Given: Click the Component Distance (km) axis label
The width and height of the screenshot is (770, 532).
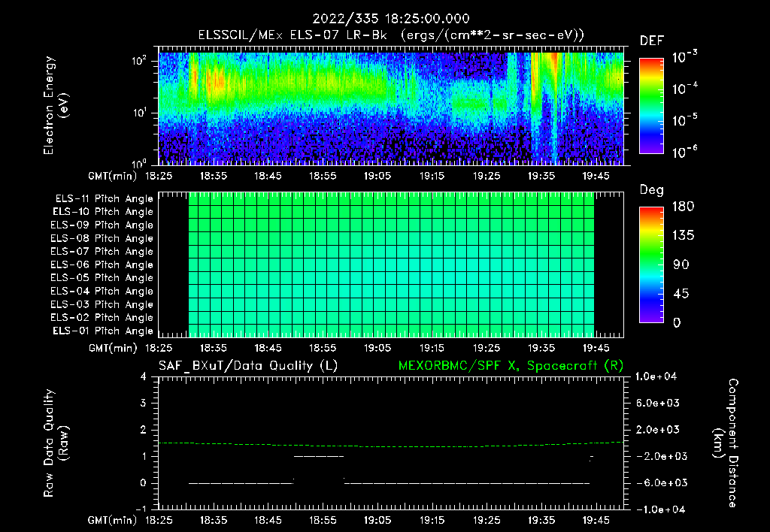Looking at the screenshot, I should (x=726, y=443).
